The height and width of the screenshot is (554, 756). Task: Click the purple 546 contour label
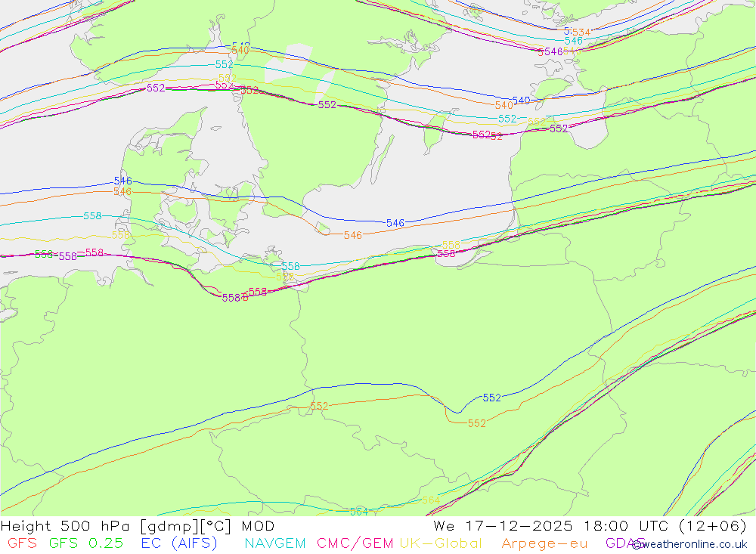point(553,51)
